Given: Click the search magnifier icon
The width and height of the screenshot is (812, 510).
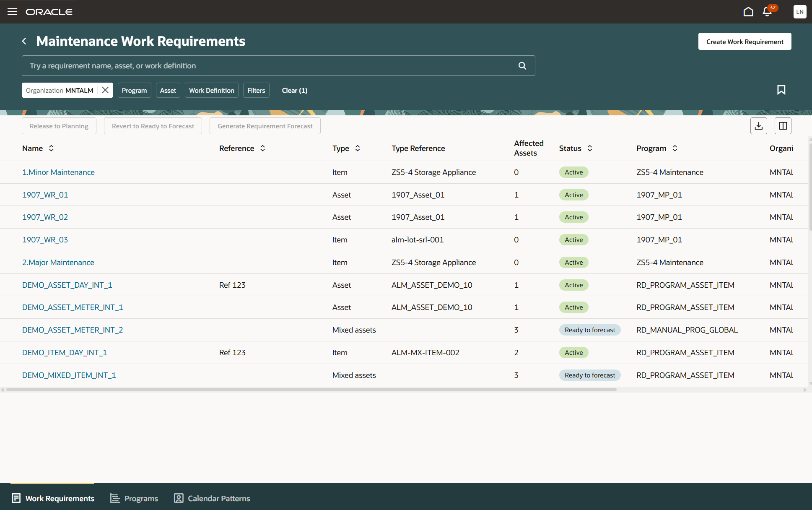Looking at the screenshot, I should (x=522, y=65).
